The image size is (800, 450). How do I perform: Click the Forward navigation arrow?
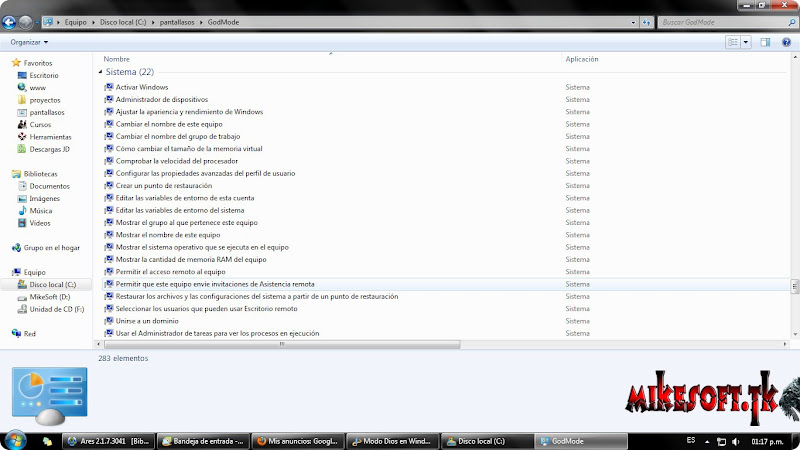pos(25,22)
